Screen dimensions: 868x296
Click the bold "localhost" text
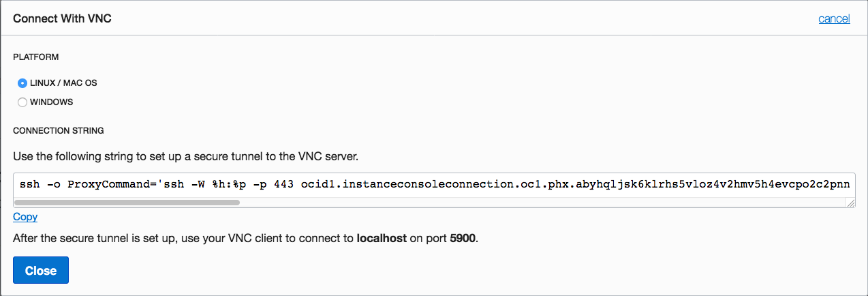pyautogui.click(x=382, y=240)
